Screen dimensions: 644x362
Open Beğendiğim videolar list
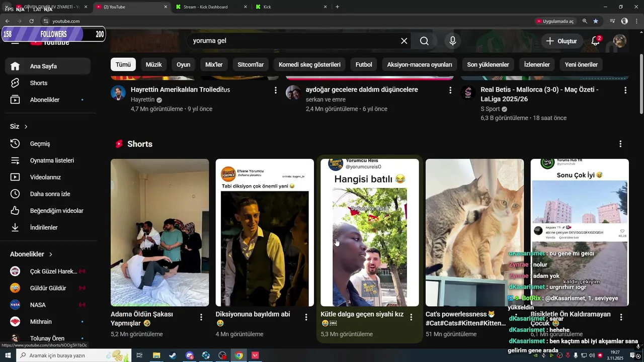point(48,211)
